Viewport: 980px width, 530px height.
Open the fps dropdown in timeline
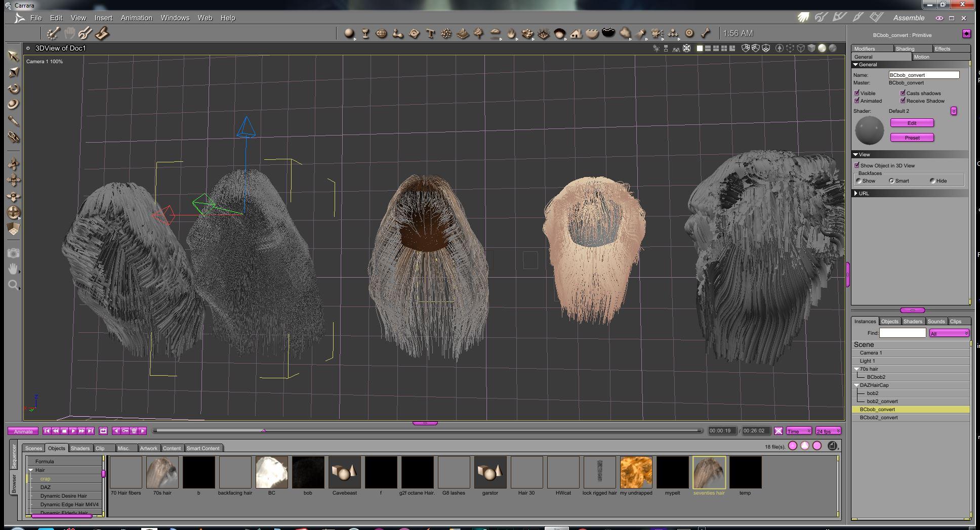click(828, 431)
